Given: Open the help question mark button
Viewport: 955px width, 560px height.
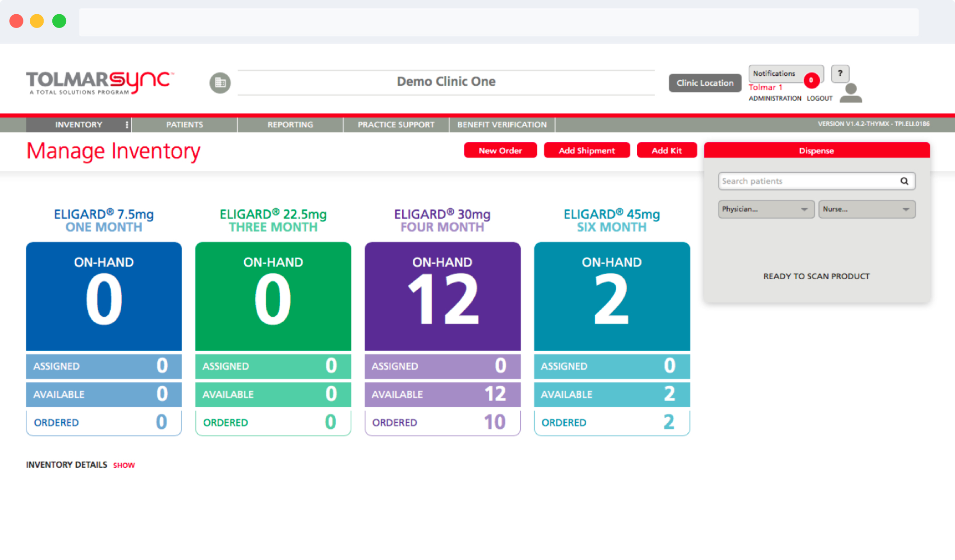Looking at the screenshot, I should click(x=840, y=73).
